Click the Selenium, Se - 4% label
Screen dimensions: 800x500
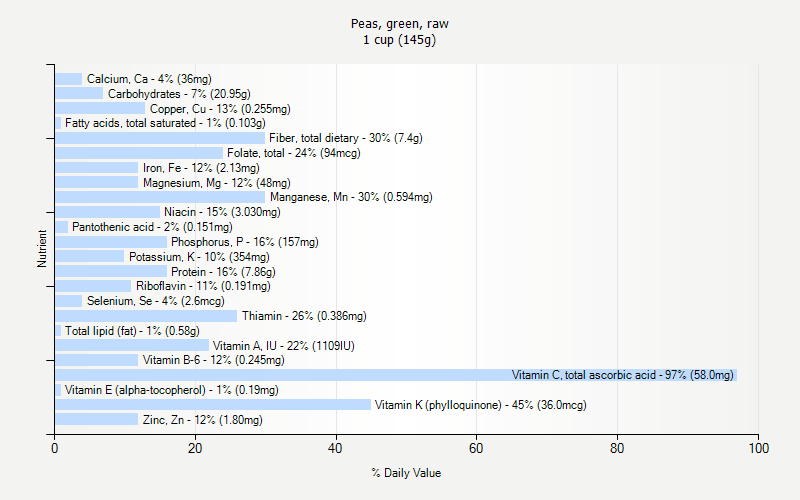(156, 301)
